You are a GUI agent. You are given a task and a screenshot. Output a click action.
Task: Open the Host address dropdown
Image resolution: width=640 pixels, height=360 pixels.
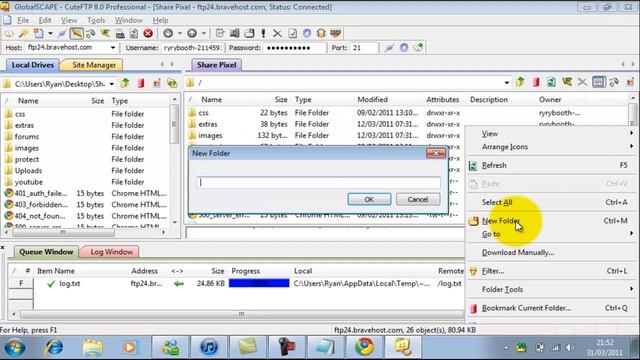coord(113,48)
